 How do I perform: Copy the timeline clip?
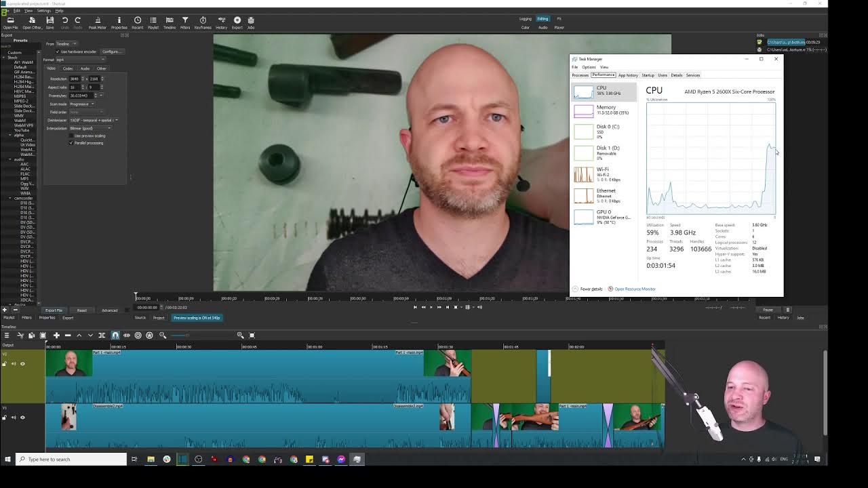[31, 335]
